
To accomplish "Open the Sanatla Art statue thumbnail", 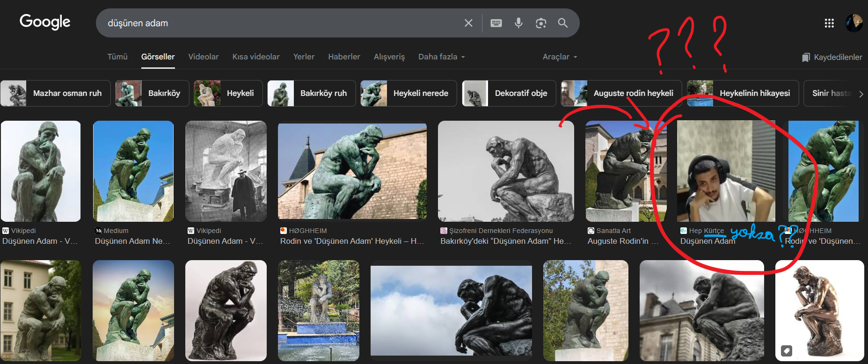I will coord(626,171).
